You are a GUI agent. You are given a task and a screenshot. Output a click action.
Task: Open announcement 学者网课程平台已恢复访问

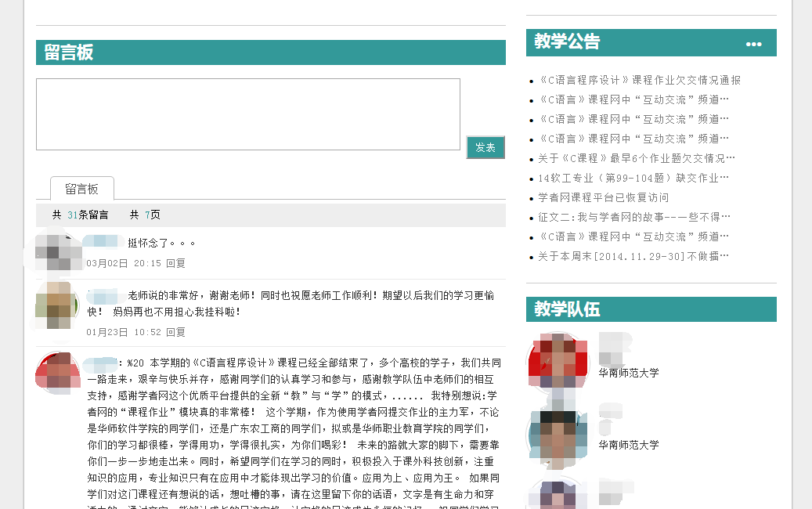pos(603,197)
